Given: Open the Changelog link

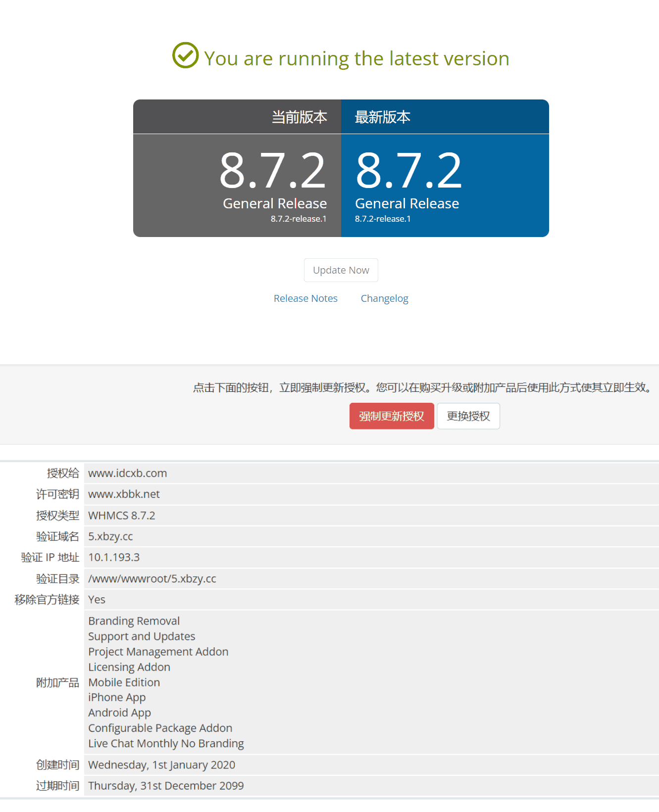Looking at the screenshot, I should 385,298.
